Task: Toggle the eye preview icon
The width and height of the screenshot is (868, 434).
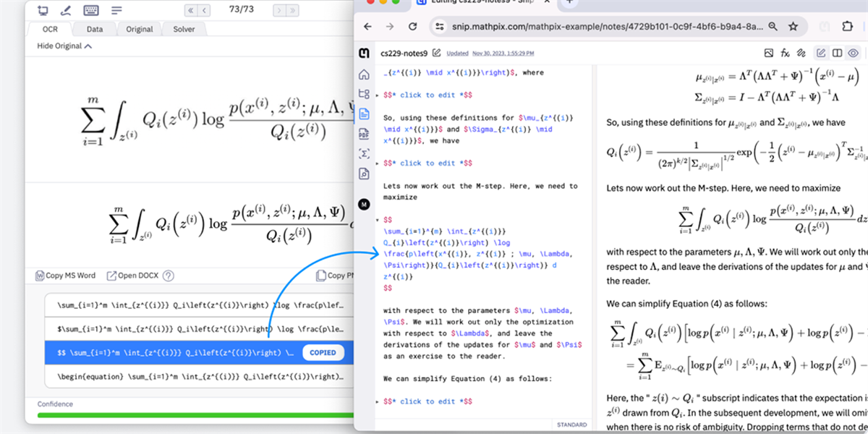Action: [x=854, y=52]
